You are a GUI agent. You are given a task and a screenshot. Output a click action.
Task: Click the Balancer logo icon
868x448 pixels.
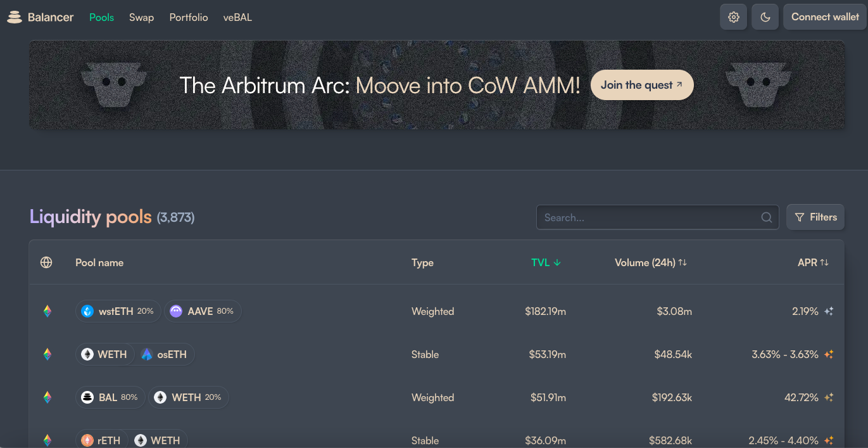(x=15, y=18)
